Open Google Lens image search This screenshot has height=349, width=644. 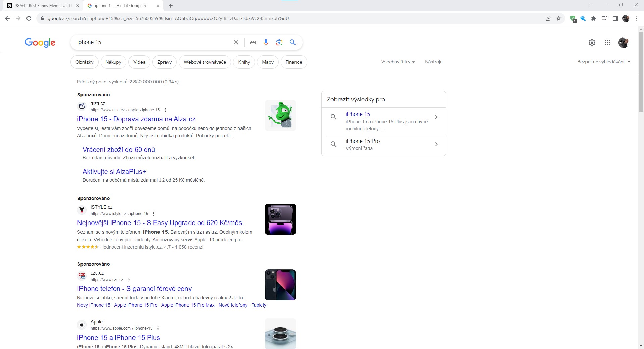pos(279,42)
